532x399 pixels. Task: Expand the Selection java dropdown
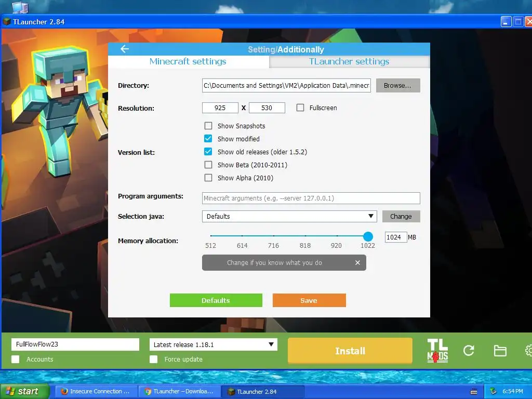tap(289, 216)
